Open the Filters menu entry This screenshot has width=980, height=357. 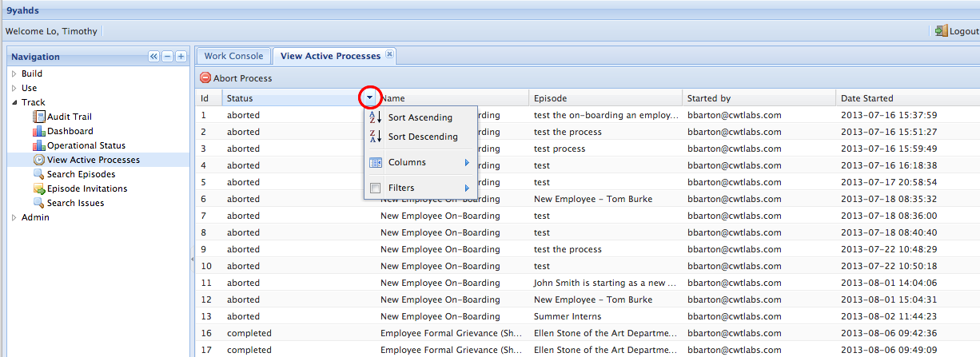click(420, 188)
